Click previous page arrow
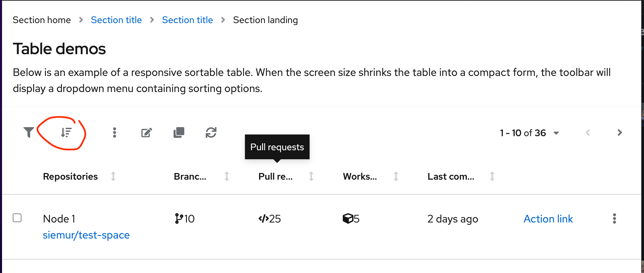Image resolution: width=644 pixels, height=273 pixels. (588, 132)
